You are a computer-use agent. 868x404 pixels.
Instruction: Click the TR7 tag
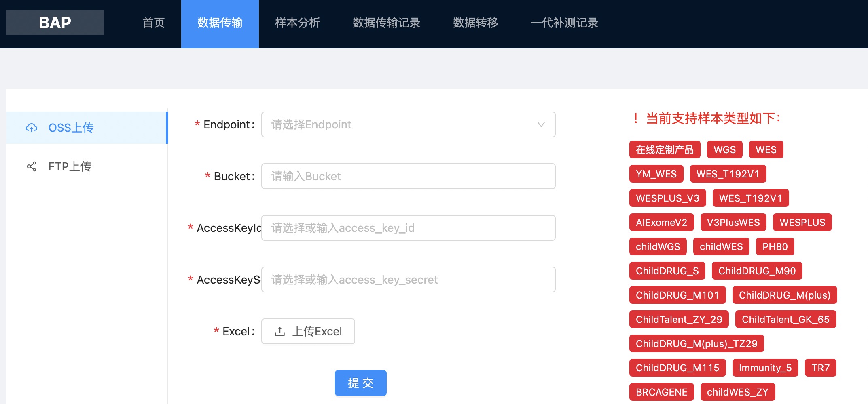821,368
